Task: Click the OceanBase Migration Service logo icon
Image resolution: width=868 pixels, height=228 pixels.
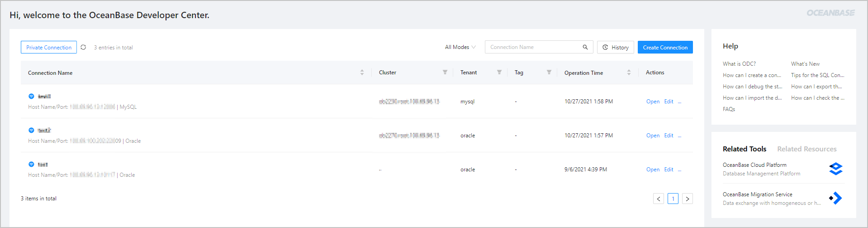Action: pos(835,198)
